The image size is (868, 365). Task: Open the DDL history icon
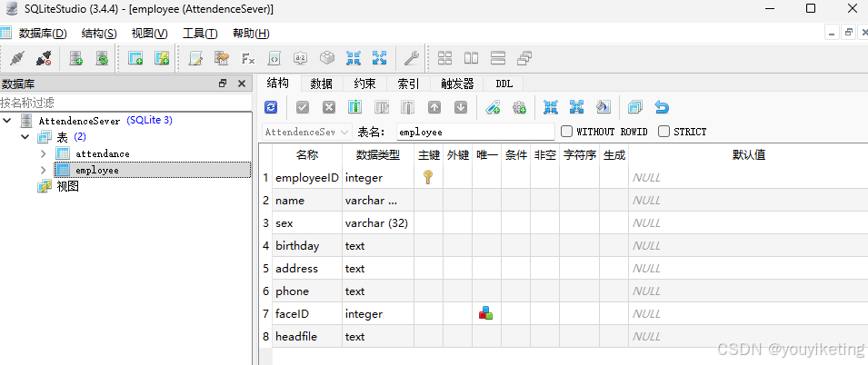tap(222, 58)
